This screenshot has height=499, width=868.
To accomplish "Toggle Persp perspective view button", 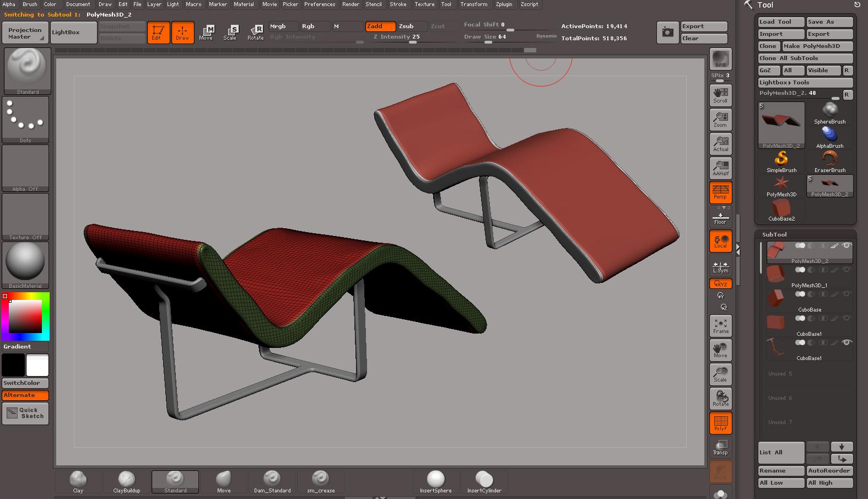I will tap(720, 192).
